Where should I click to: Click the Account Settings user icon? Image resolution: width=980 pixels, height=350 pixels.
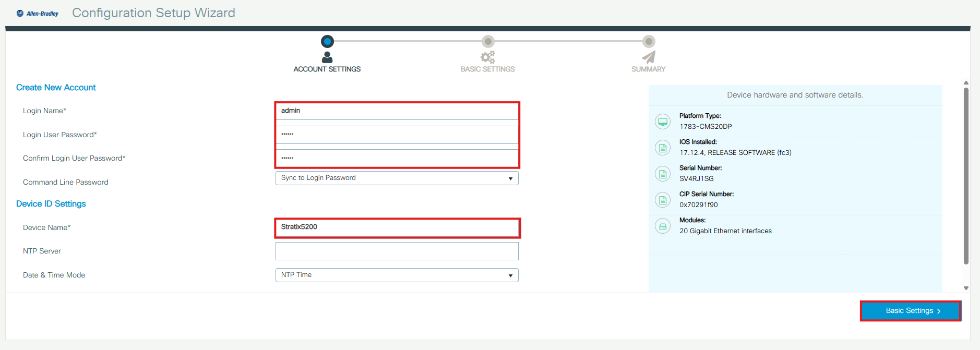[327, 57]
